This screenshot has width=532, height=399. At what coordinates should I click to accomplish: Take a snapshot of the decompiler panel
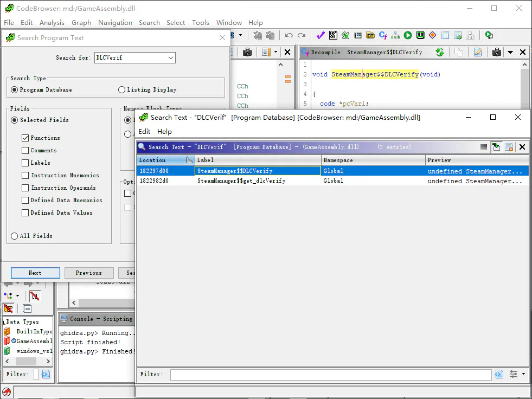497,52
